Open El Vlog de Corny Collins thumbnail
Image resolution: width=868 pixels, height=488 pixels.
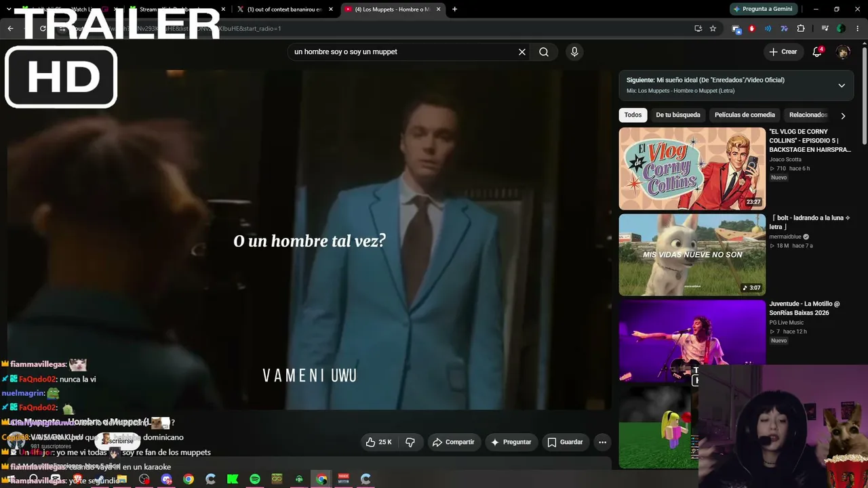pyautogui.click(x=692, y=169)
